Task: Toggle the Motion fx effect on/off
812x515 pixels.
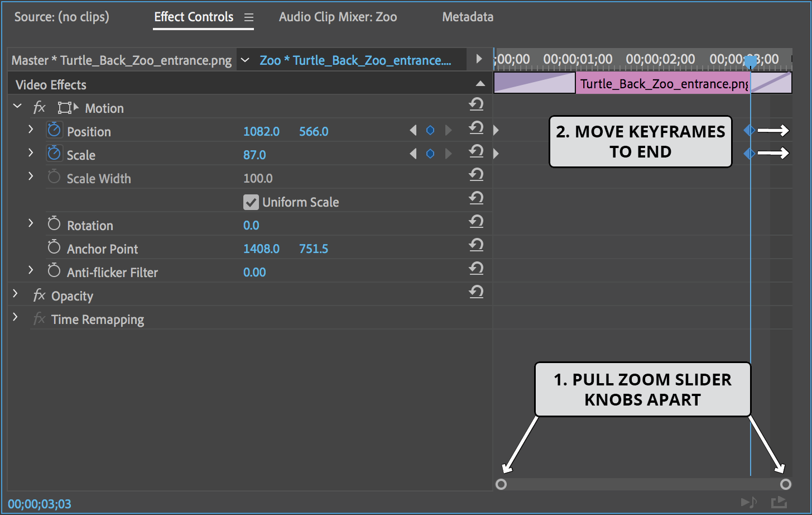Action: click(39, 108)
